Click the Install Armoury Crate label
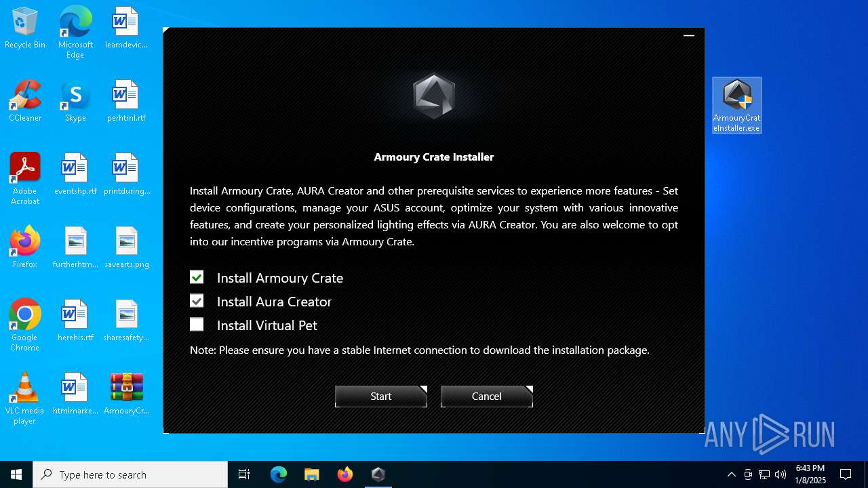The image size is (868, 488). (280, 278)
